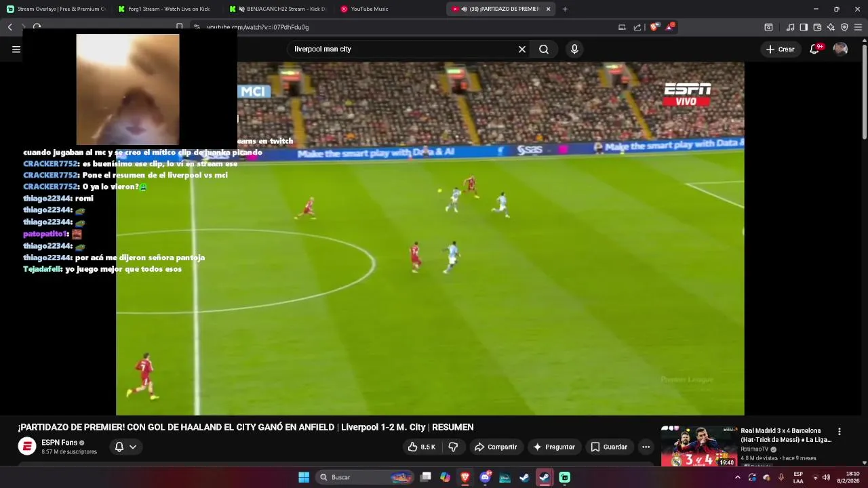Save the video with Guardar
Screen dimensions: 868x488
(609, 447)
